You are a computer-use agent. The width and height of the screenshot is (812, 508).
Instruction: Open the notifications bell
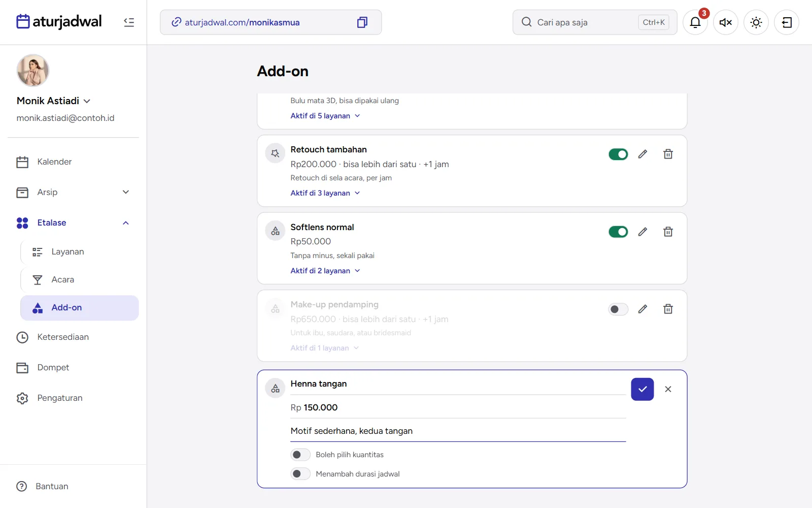[695, 22]
